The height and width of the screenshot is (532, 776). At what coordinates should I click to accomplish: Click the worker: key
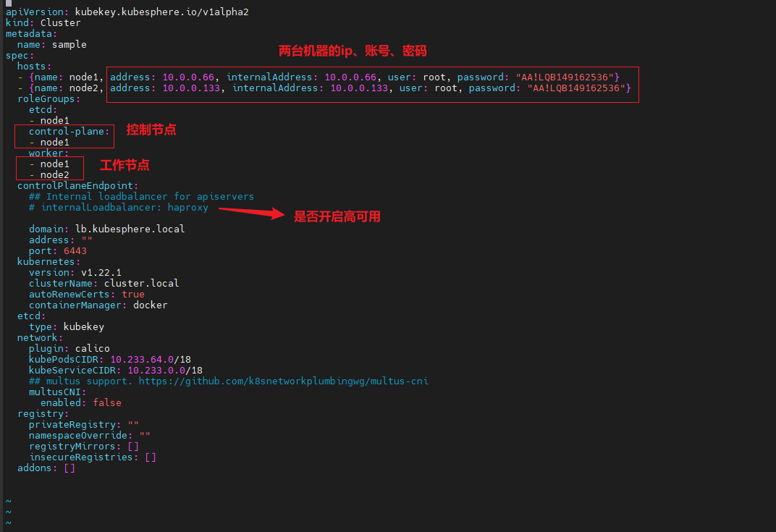tap(48, 153)
